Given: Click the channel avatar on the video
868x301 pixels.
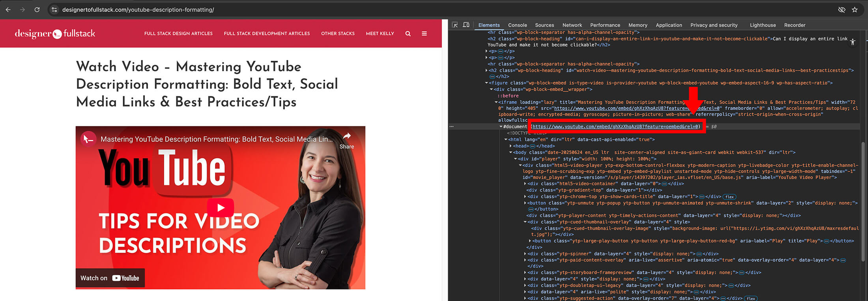Looking at the screenshot, I should 88,139.
